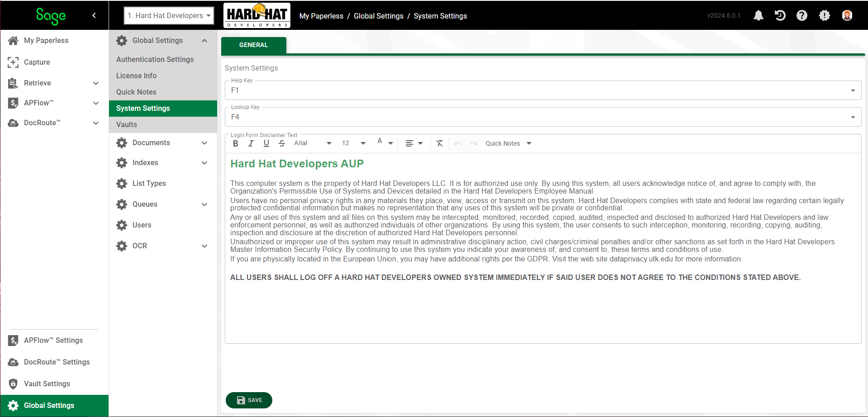Toggle strikethrough formatting

tap(282, 143)
